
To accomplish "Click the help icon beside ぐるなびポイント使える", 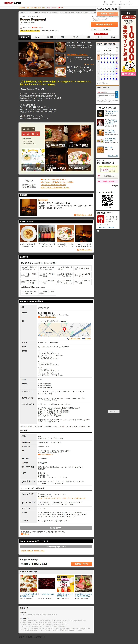I will point(57,31).
